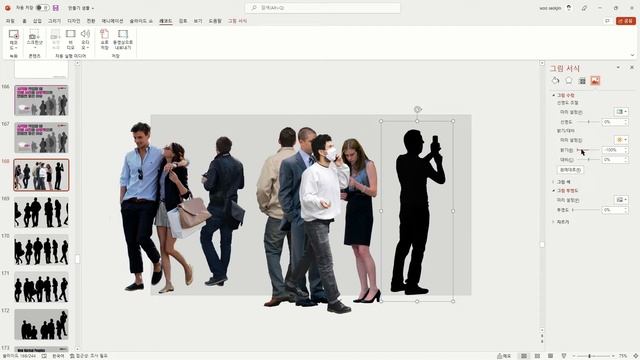Open the Effects pentagon pane icon
This screenshot has height=360, width=640.
point(569,80)
